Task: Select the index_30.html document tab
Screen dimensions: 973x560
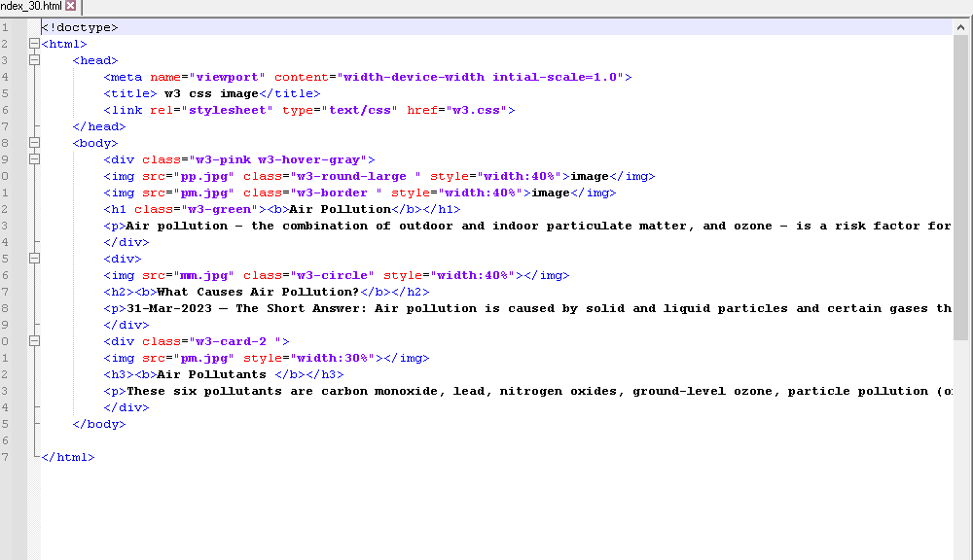Action: click(x=31, y=6)
